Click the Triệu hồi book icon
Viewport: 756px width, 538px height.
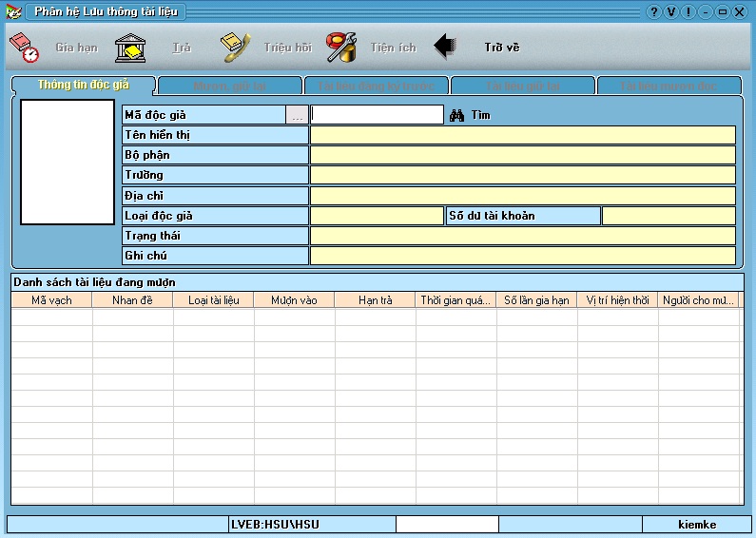pos(235,48)
